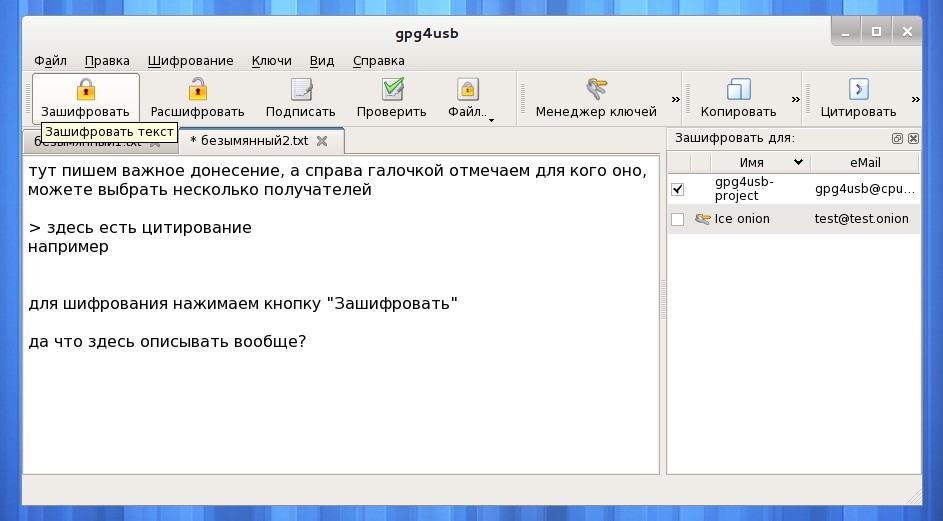Click the window resize grip corner
This screenshot has height=521, width=943.
914,496
